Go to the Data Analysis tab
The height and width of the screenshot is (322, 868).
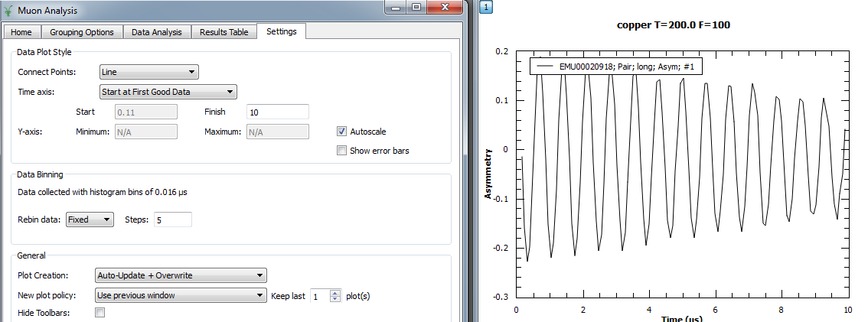(156, 32)
